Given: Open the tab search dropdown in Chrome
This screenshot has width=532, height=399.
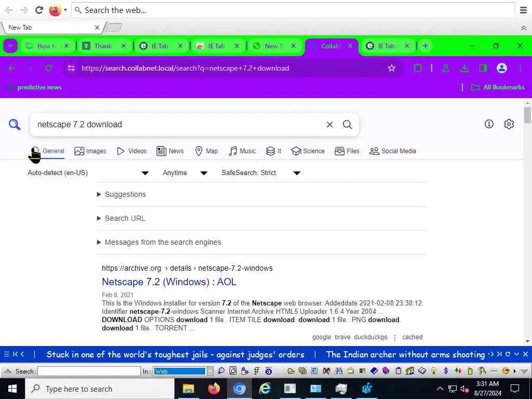Looking at the screenshot, I should pyautogui.click(x=10, y=46).
